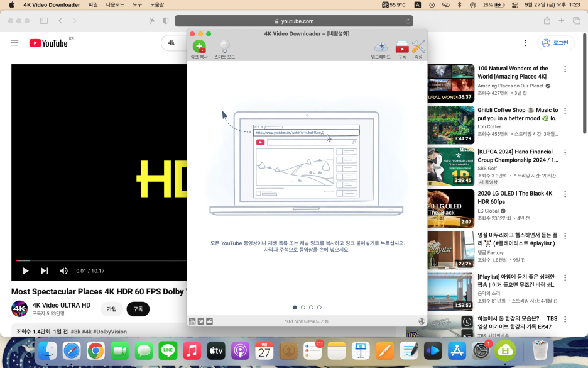The height and width of the screenshot is (368, 588).
Task: Open more options for KLPGA 2024 video
Action: tap(565, 152)
